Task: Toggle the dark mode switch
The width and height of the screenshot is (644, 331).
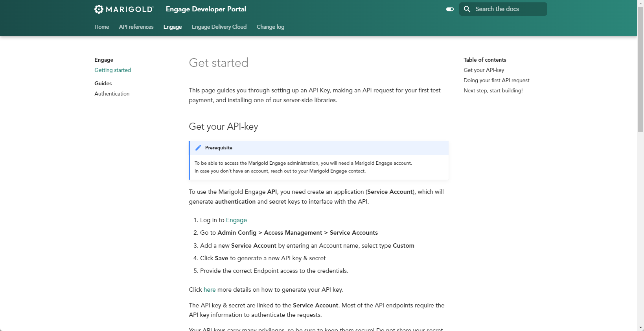Action: [450, 9]
